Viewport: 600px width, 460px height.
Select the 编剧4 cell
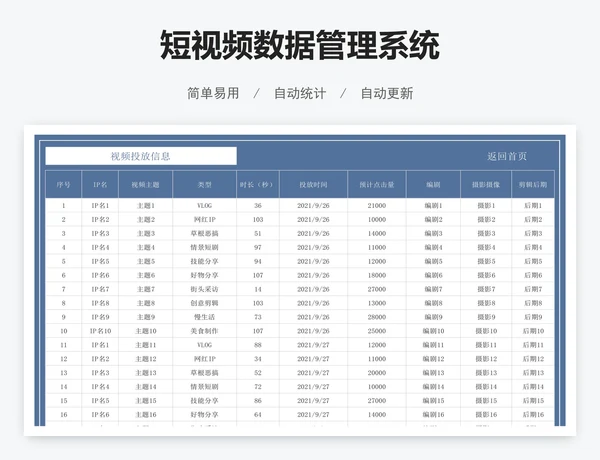coord(433,248)
